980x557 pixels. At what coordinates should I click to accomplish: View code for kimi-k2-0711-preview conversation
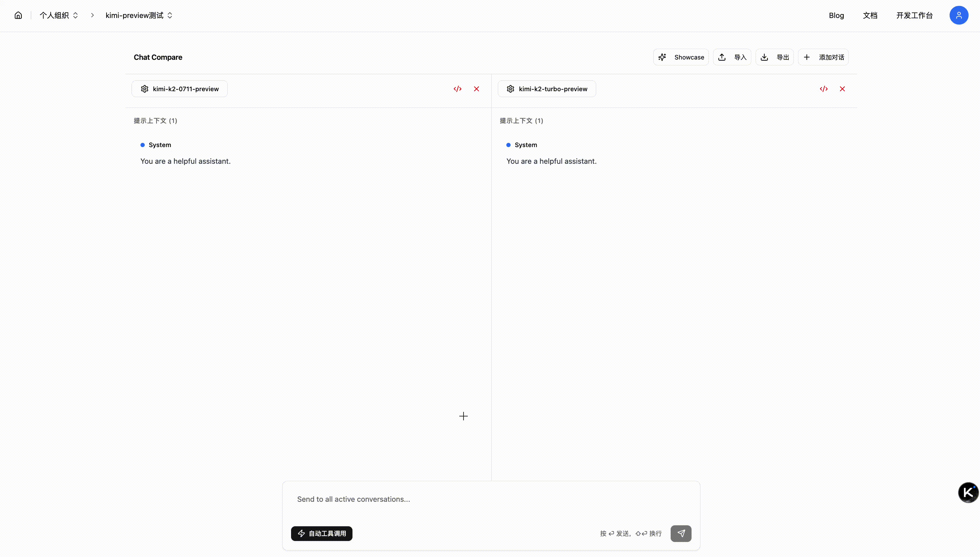458,89
